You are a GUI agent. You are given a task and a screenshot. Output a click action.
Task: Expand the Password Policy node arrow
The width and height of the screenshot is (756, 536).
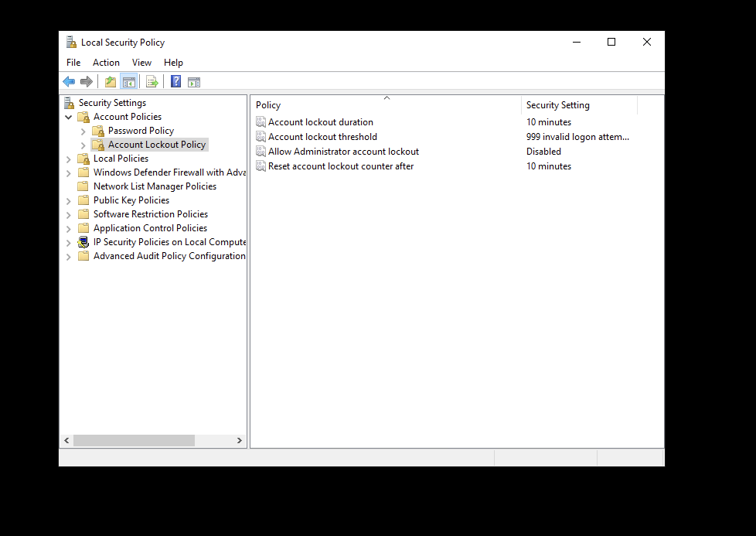click(83, 131)
